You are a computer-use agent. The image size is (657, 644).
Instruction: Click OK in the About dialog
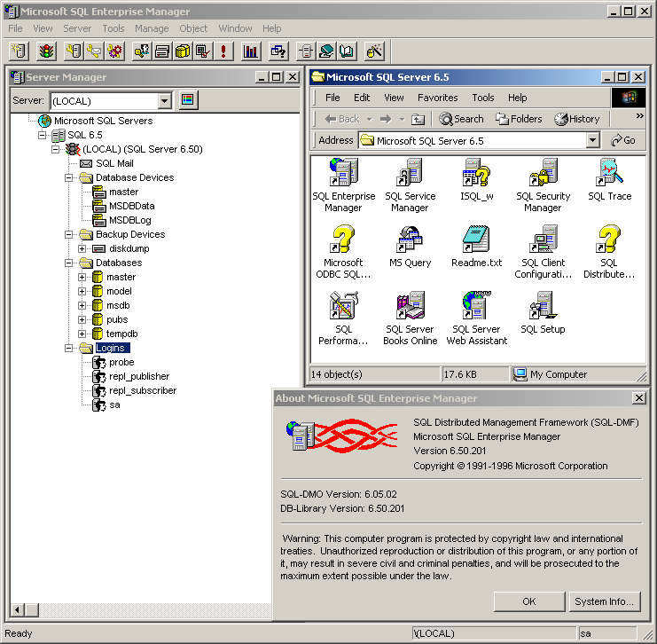(528, 601)
